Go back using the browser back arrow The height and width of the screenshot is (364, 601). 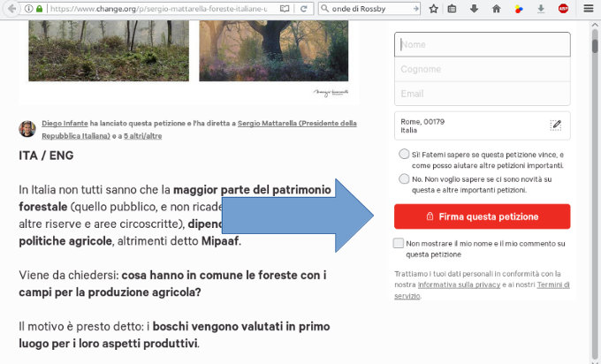11,9
